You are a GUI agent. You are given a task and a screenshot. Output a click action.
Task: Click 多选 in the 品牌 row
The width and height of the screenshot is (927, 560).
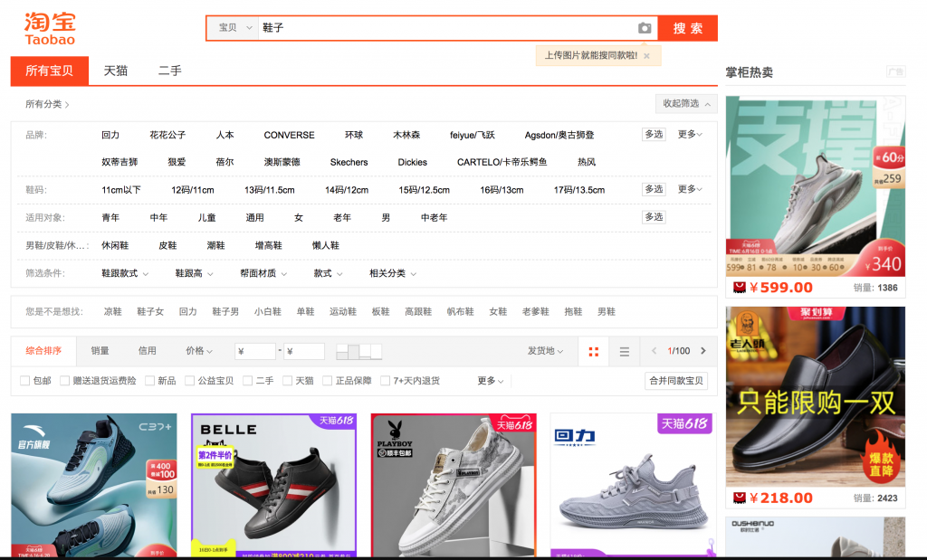tap(654, 135)
